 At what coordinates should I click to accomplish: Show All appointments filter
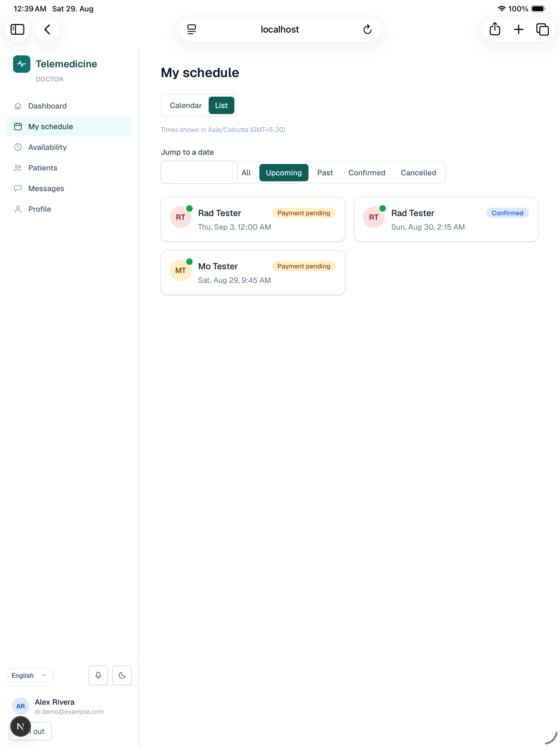pyautogui.click(x=246, y=173)
